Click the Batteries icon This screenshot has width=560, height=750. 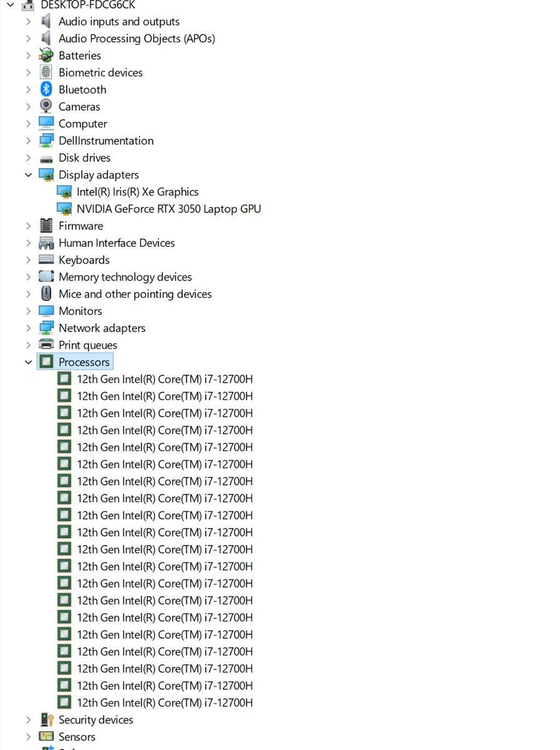coord(46,56)
